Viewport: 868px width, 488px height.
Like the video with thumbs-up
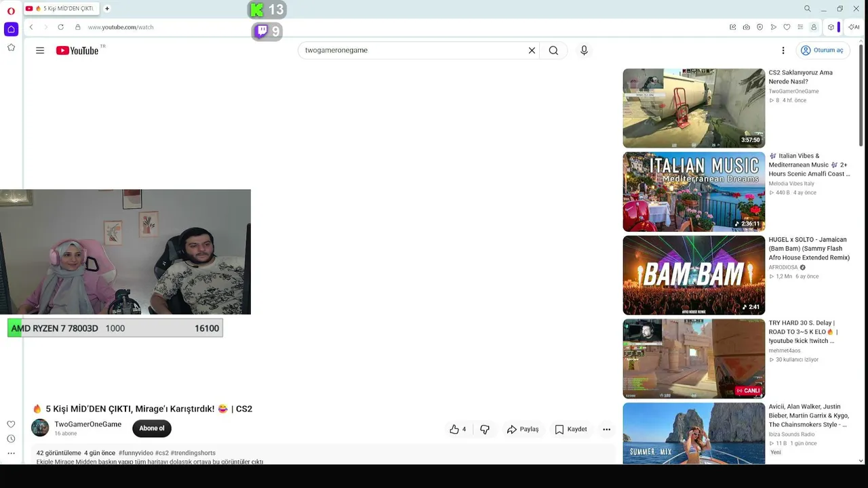pyautogui.click(x=458, y=429)
